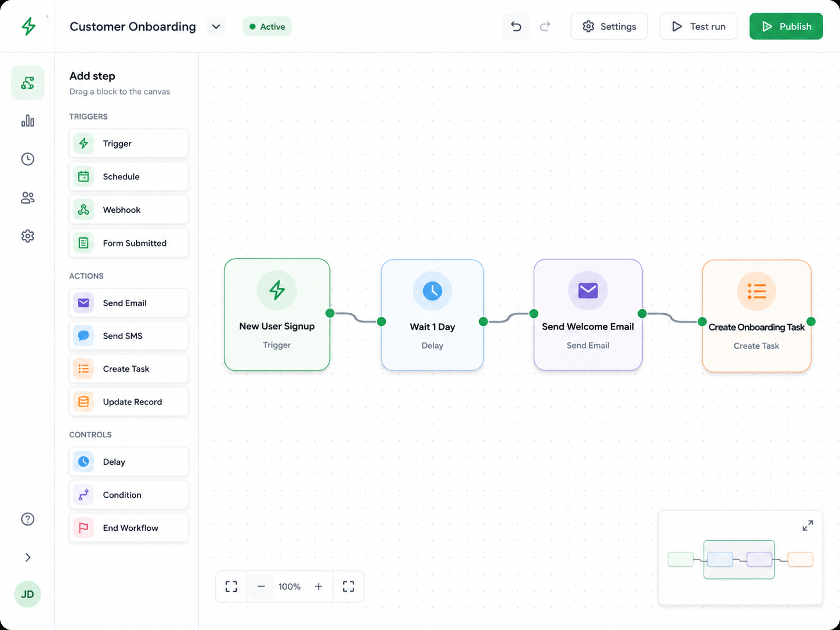Select the Create Task block in panel

tap(129, 369)
